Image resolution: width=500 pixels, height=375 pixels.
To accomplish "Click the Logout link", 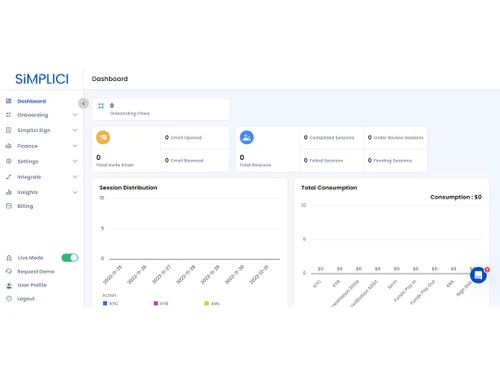I will [26, 299].
